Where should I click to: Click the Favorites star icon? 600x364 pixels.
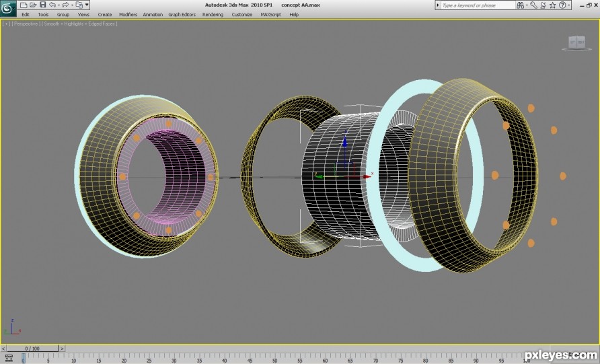point(552,5)
